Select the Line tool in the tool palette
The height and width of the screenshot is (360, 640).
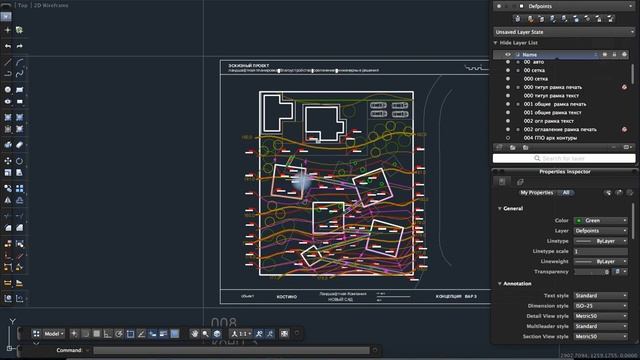8,62
